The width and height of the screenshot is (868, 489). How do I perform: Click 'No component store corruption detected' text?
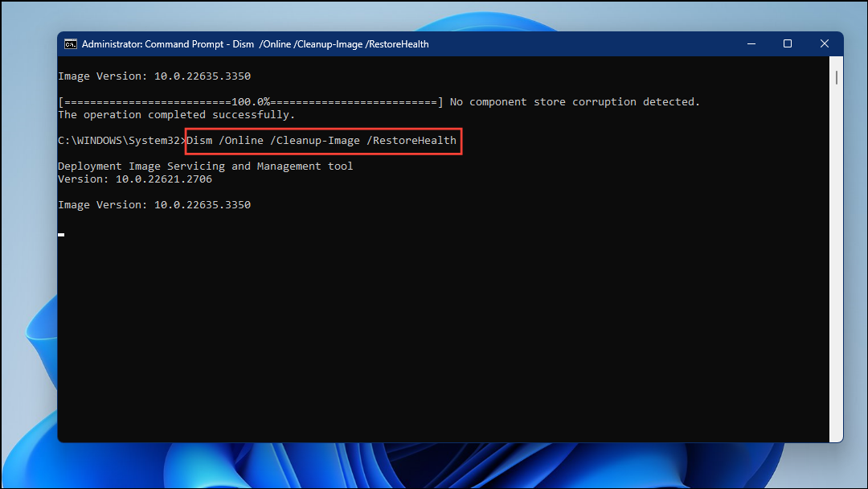coord(574,101)
